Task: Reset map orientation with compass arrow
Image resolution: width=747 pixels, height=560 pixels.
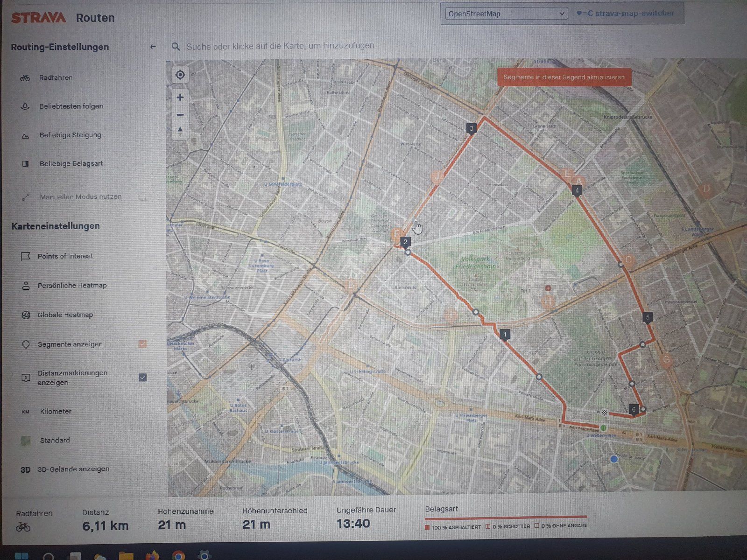Action: [x=180, y=130]
